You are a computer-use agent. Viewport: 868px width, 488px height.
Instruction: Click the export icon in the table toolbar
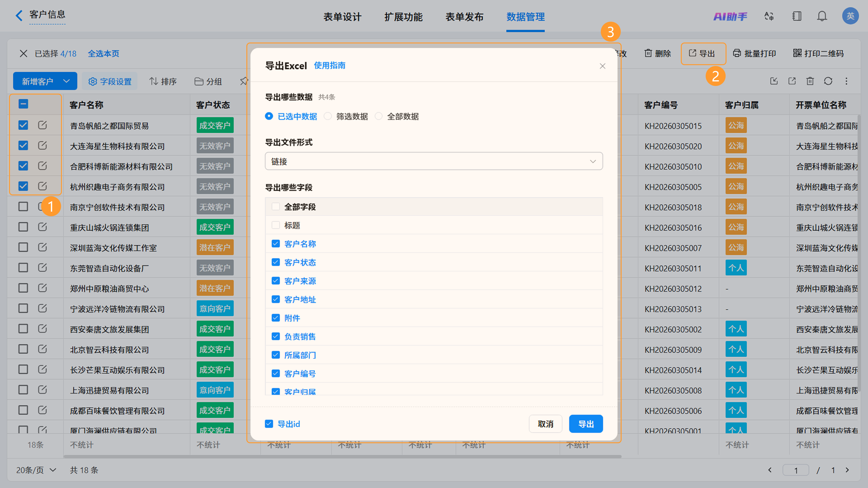pos(792,81)
